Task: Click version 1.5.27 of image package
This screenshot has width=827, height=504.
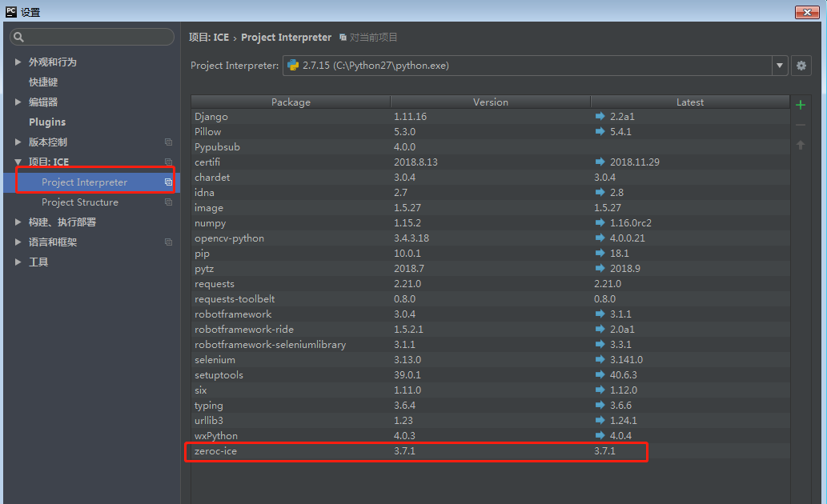Action: point(407,208)
